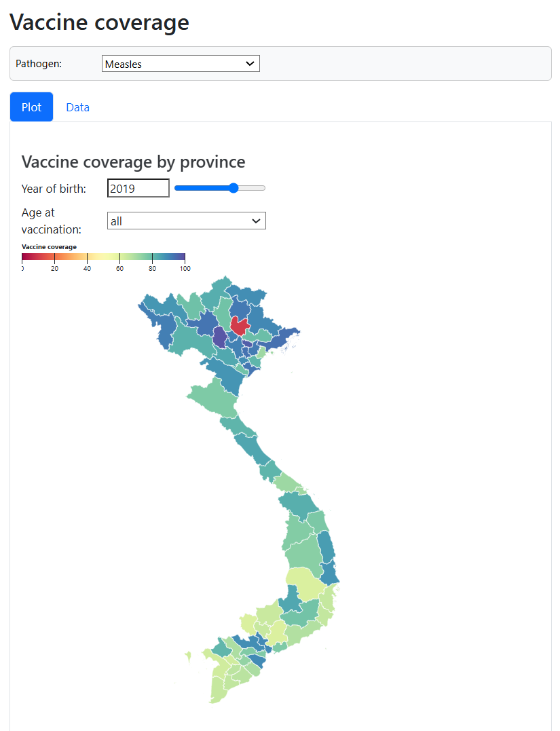This screenshot has width=560, height=731.
Task: Click the chevron arrow on Pathogen select
Action: (250, 64)
